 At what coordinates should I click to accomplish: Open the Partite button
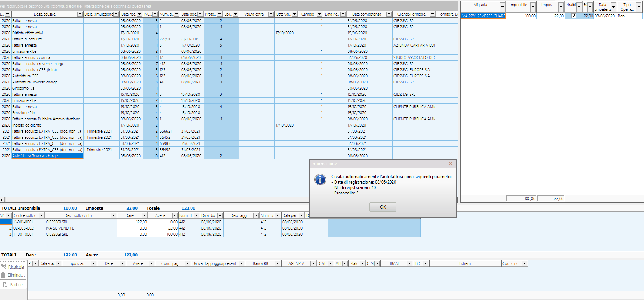(x=13, y=284)
